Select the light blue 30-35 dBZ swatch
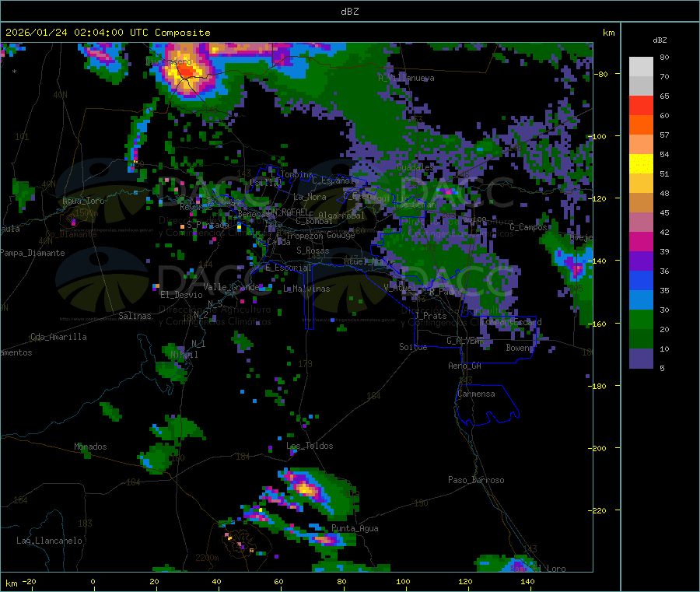This screenshot has height=592, width=700. click(641, 300)
